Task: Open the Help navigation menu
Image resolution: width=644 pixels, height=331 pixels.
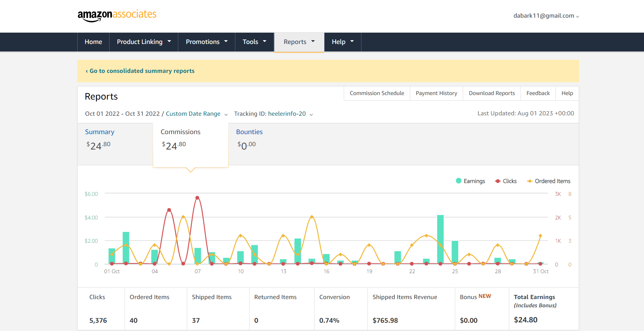Action: pyautogui.click(x=343, y=42)
